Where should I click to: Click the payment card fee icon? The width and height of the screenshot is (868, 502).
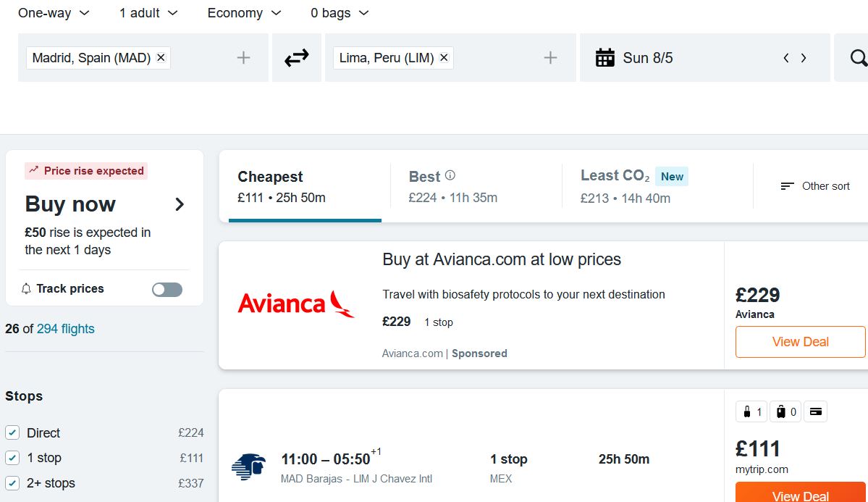(815, 411)
